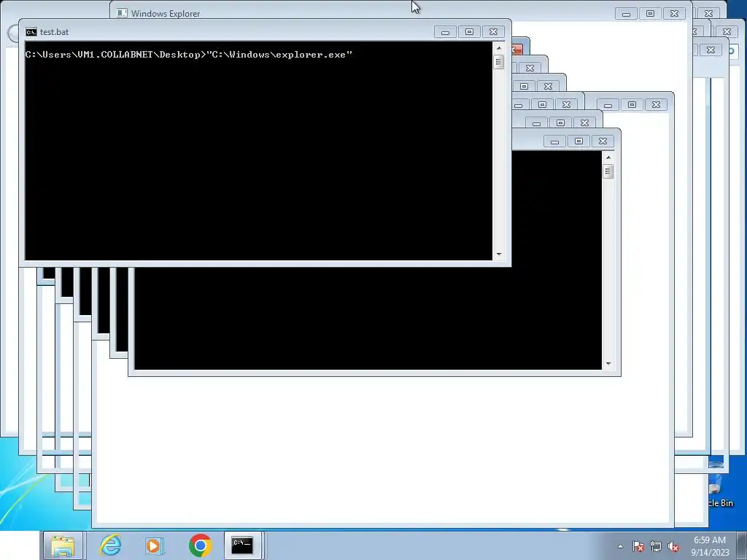This screenshot has height=560, width=747.
Task: Minimize the test.bat window
Action: pos(445,32)
